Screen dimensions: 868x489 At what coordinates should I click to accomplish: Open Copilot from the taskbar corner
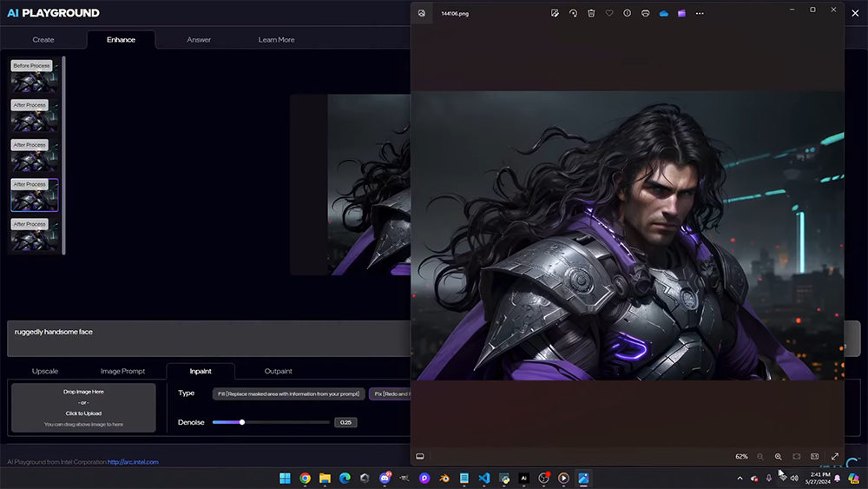pyautogui.click(x=853, y=478)
